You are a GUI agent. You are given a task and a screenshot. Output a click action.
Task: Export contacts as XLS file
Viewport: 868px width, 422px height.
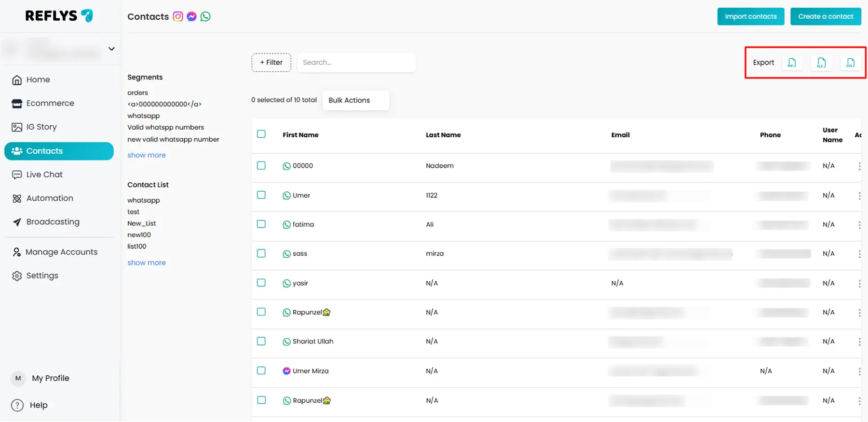click(821, 63)
